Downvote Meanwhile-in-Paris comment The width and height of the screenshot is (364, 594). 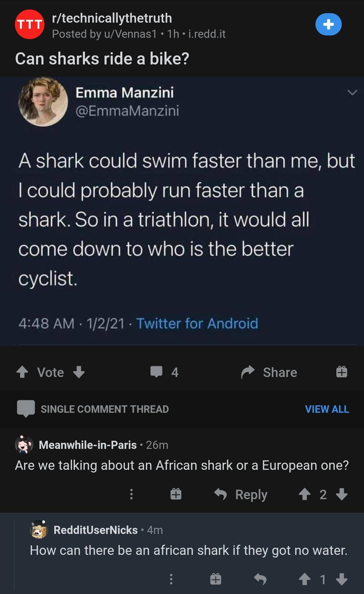click(342, 494)
